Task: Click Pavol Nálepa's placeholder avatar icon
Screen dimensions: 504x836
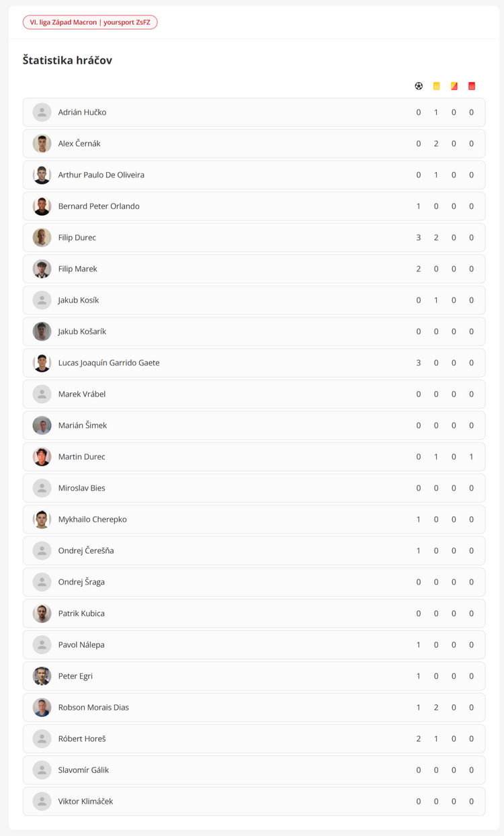Action: coord(42,644)
